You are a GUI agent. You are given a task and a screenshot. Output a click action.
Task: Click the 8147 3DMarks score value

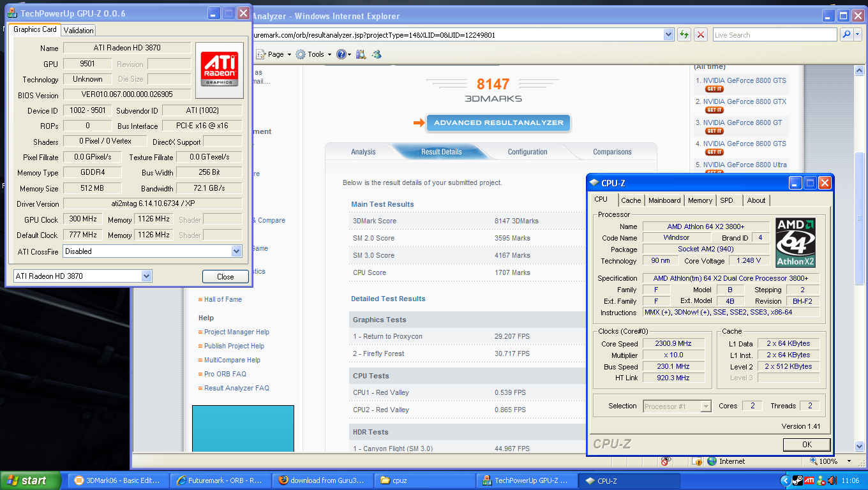pos(493,84)
